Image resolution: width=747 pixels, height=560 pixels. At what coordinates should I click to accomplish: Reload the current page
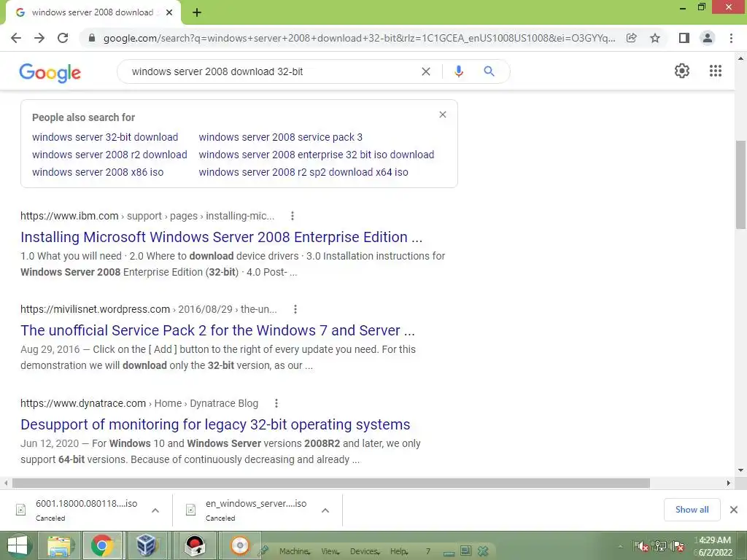click(63, 38)
